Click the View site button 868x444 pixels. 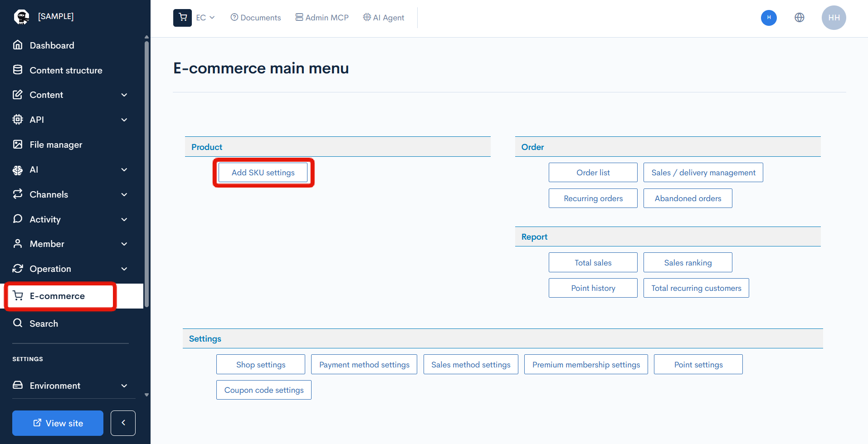click(x=58, y=423)
